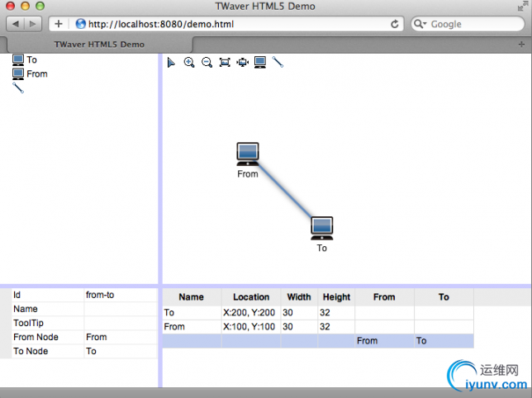Switch to TWaver HTML5 Demo tab

[x=99, y=45]
